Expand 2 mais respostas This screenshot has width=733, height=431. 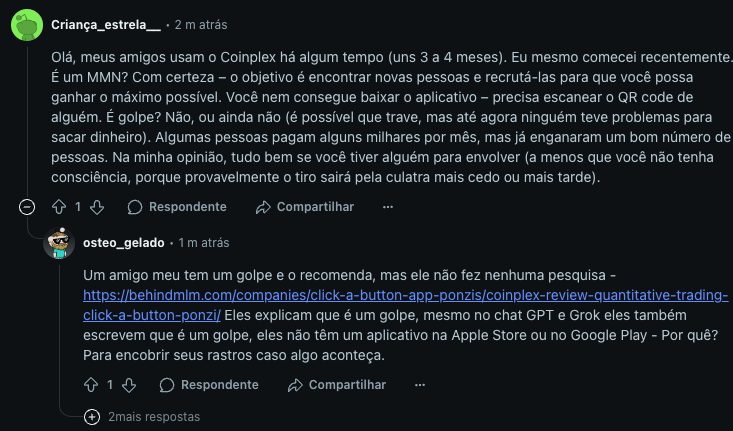coord(145,416)
